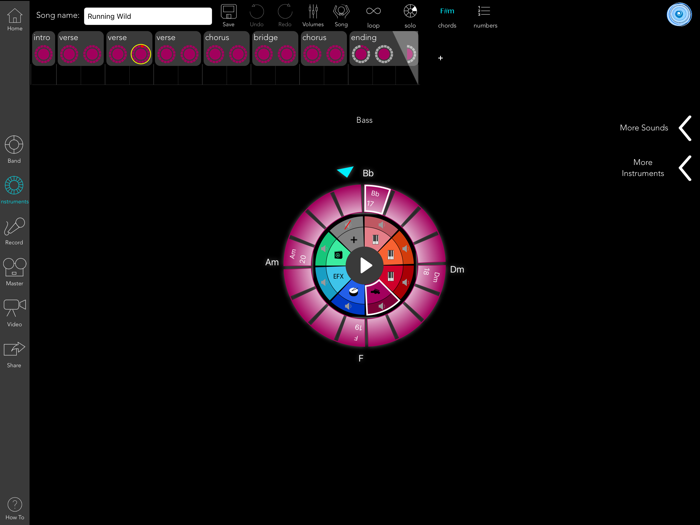The image size is (700, 525).
Task: Expand the More Instruments panel
Action: [x=684, y=168]
